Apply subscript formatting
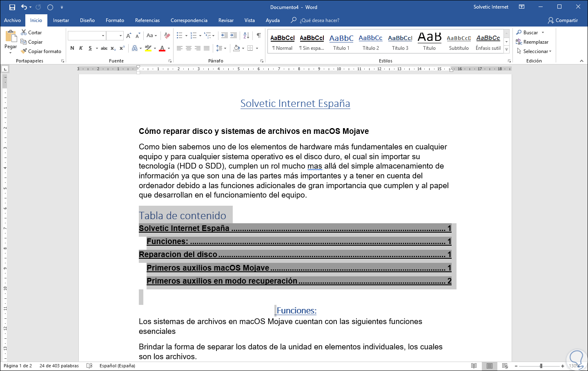The width and height of the screenshot is (588, 371). [x=113, y=48]
